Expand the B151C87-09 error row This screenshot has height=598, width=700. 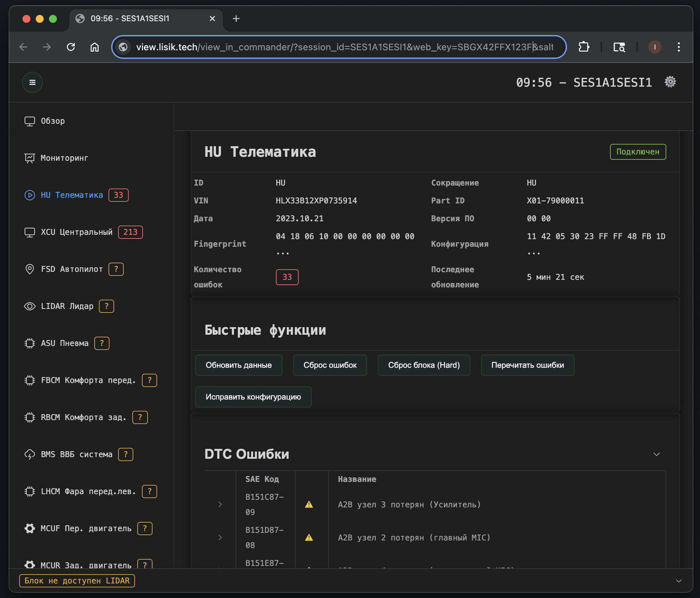pyautogui.click(x=220, y=505)
